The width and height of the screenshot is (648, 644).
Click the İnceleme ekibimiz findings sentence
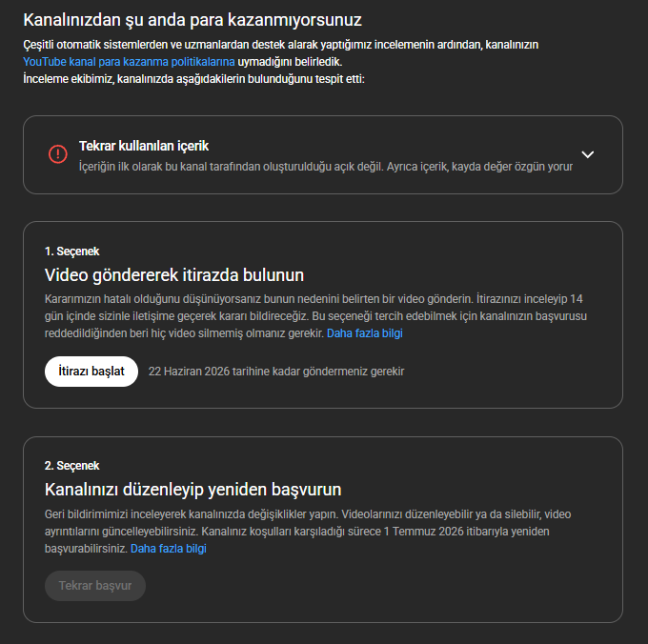193,78
